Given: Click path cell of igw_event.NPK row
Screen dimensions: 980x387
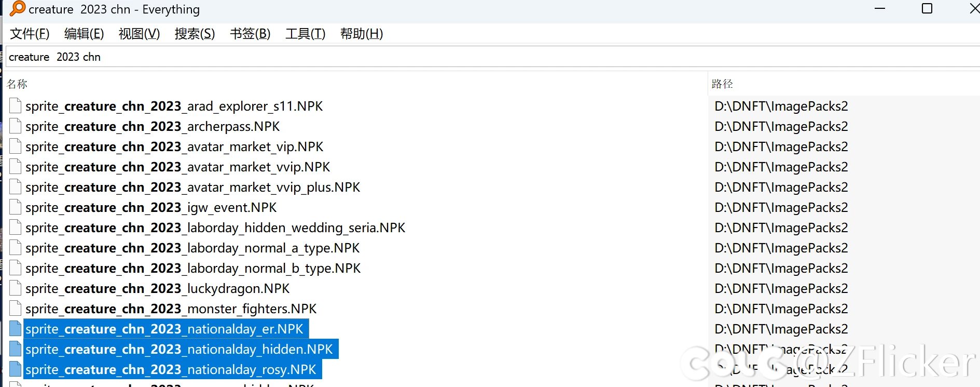Looking at the screenshot, I should 781,207.
